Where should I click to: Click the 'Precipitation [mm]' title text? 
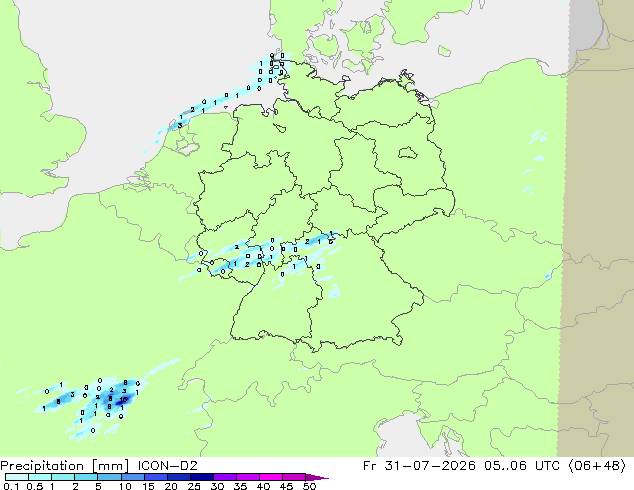coord(65,466)
